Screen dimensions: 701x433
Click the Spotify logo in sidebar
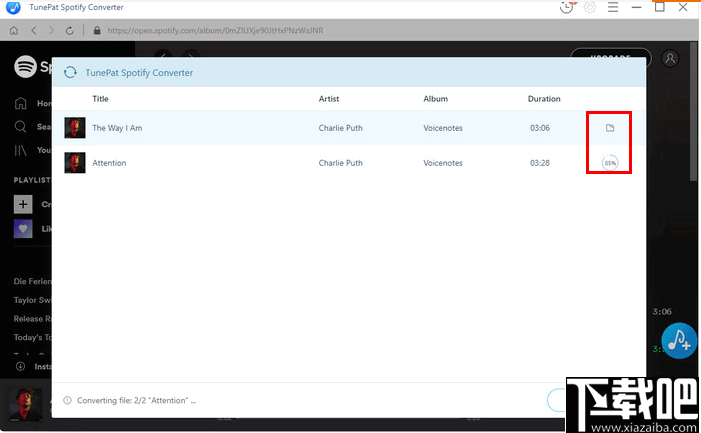point(25,67)
